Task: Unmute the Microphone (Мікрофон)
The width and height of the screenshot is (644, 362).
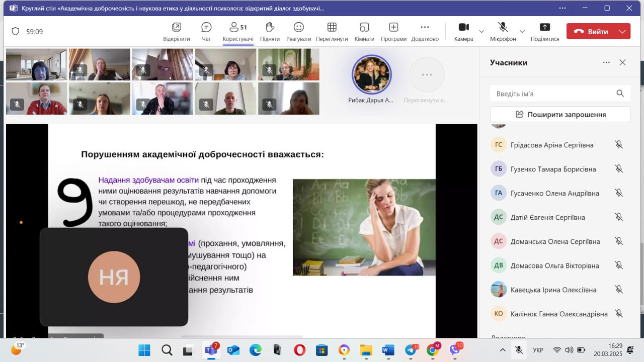Action: 503,28
